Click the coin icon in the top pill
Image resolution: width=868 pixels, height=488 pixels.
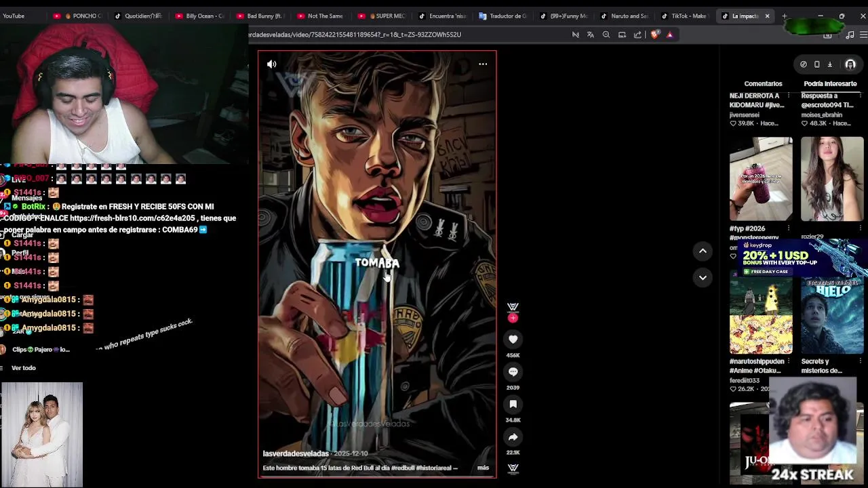pos(804,64)
